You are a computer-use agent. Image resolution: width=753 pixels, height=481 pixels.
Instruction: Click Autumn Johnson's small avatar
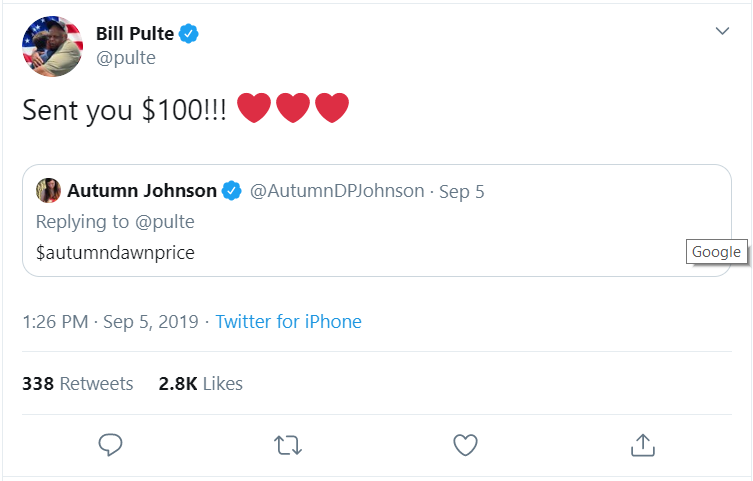coord(48,190)
